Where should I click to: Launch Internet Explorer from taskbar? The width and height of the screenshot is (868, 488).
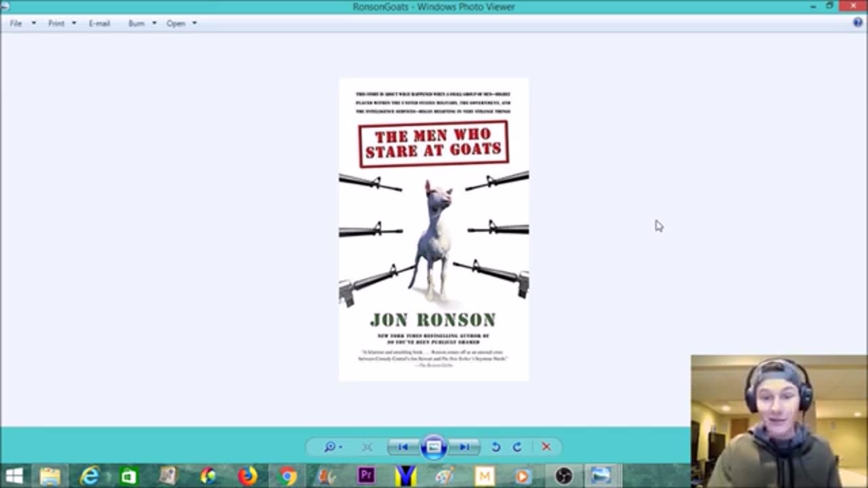click(x=90, y=476)
